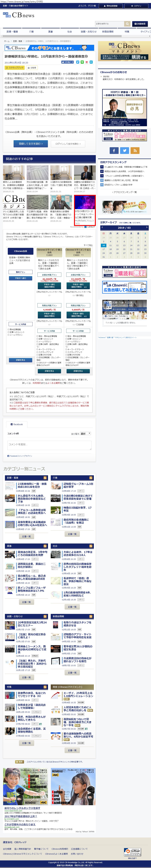Open 薬事 navigation menu
This screenshot has height=868, width=151.
click(50, 31)
